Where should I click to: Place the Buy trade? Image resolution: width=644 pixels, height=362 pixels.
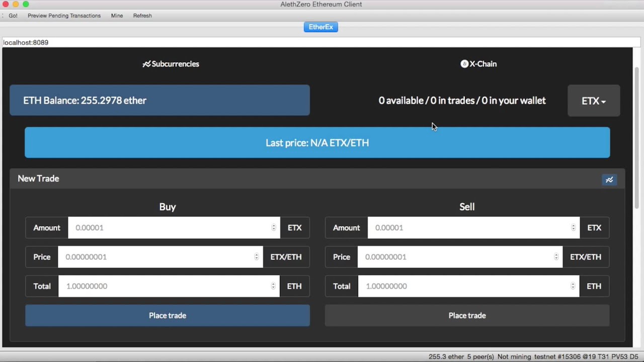pos(168,315)
